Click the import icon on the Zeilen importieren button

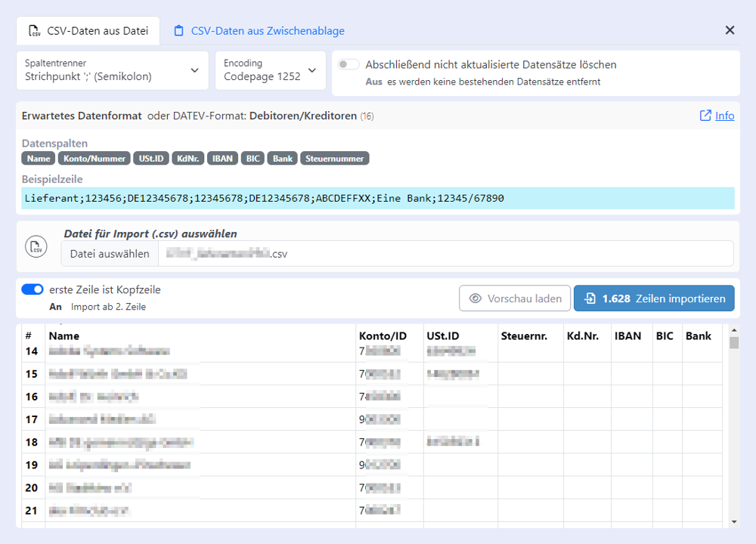(590, 298)
